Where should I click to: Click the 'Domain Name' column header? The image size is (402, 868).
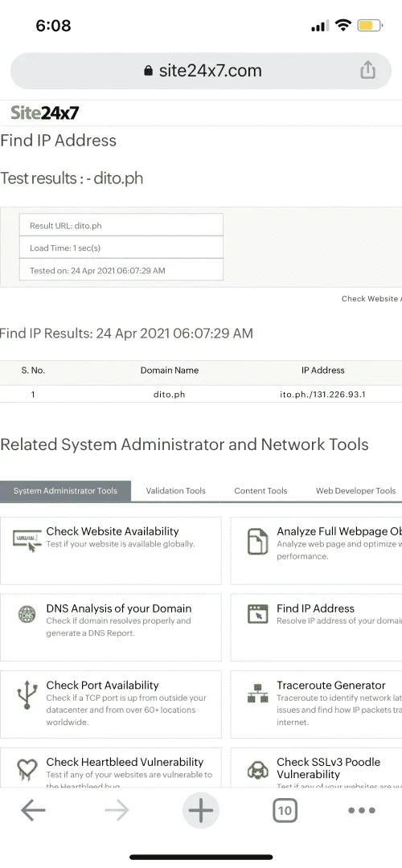(170, 371)
